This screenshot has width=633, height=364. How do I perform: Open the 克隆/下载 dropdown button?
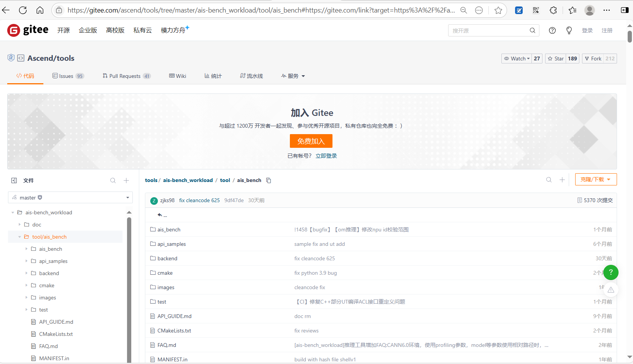[x=595, y=179]
